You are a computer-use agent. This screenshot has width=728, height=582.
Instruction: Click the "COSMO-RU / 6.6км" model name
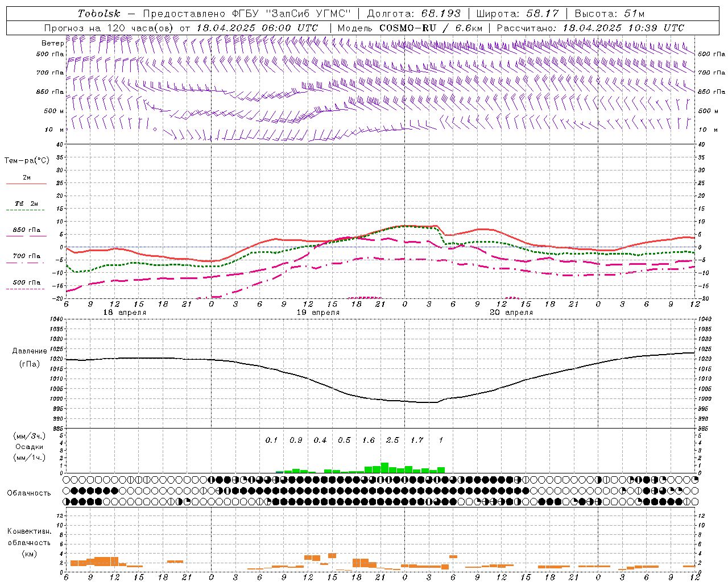click(x=431, y=28)
